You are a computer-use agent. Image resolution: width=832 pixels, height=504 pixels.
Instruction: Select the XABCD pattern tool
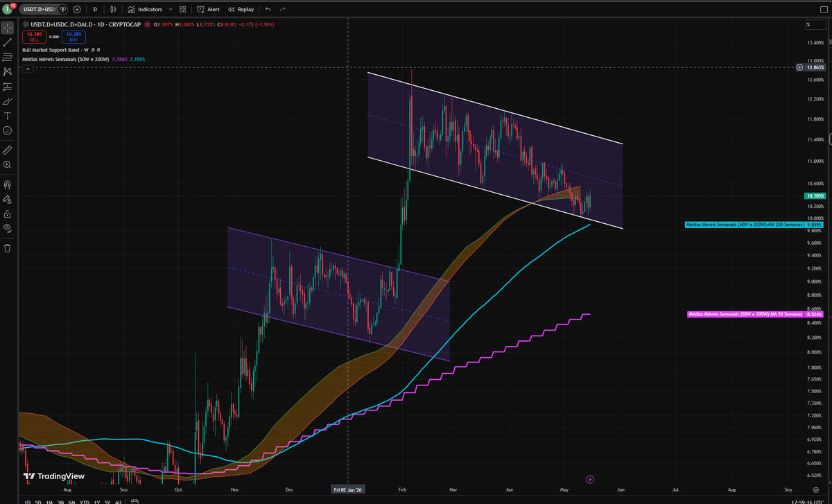click(x=7, y=71)
